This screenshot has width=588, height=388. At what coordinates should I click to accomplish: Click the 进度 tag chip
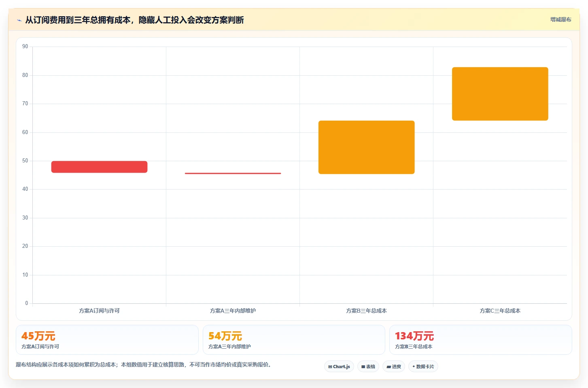(x=394, y=367)
